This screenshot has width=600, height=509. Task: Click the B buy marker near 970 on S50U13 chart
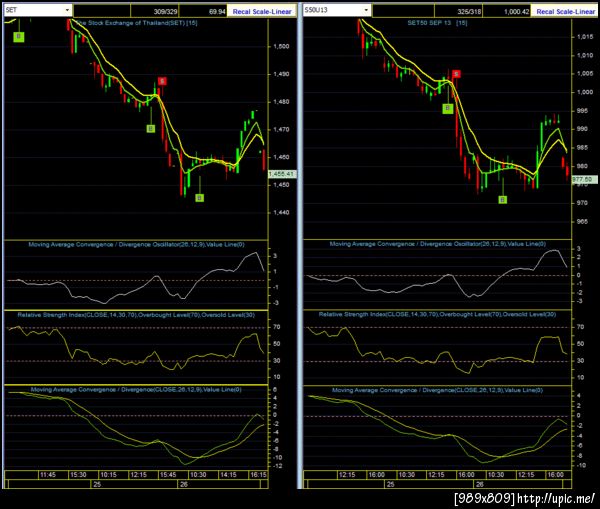(502, 199)
